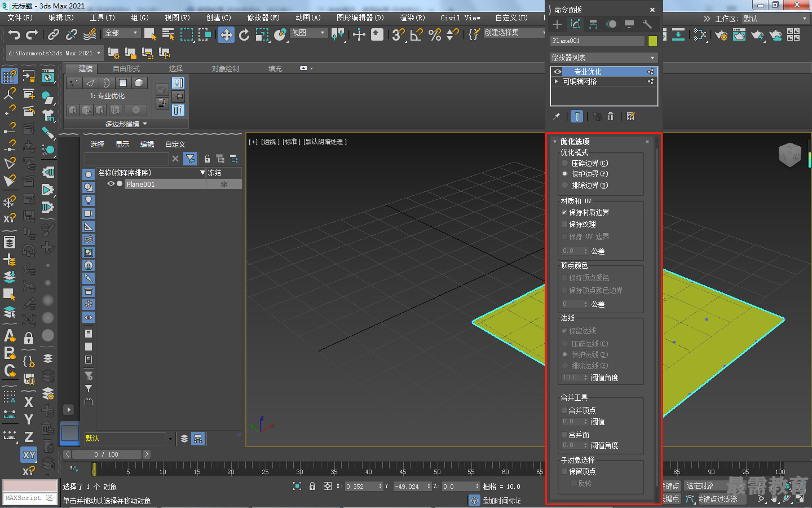Click the Plane001 object name field

point(597,41)
